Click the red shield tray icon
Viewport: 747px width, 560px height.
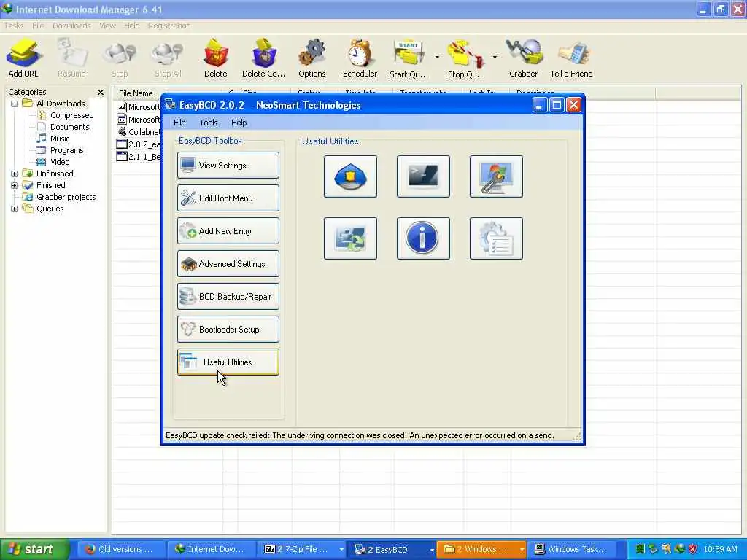click(x=693, y=549)
